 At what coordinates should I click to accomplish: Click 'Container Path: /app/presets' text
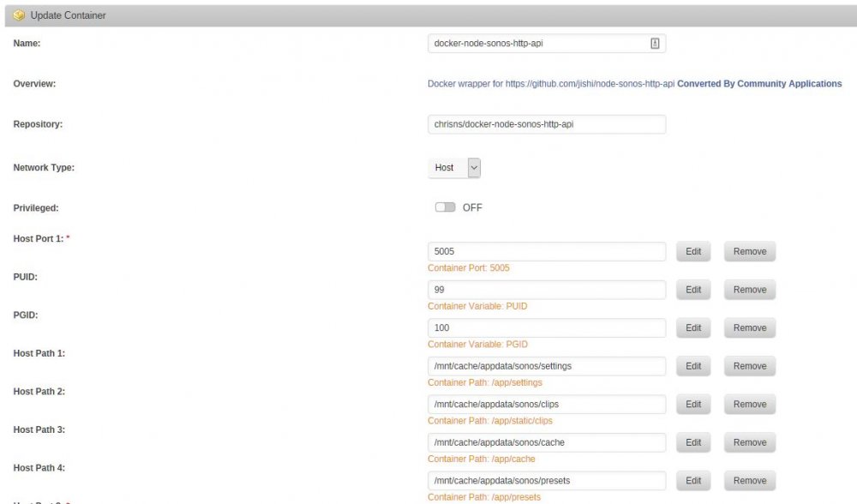tap(484, 497)
